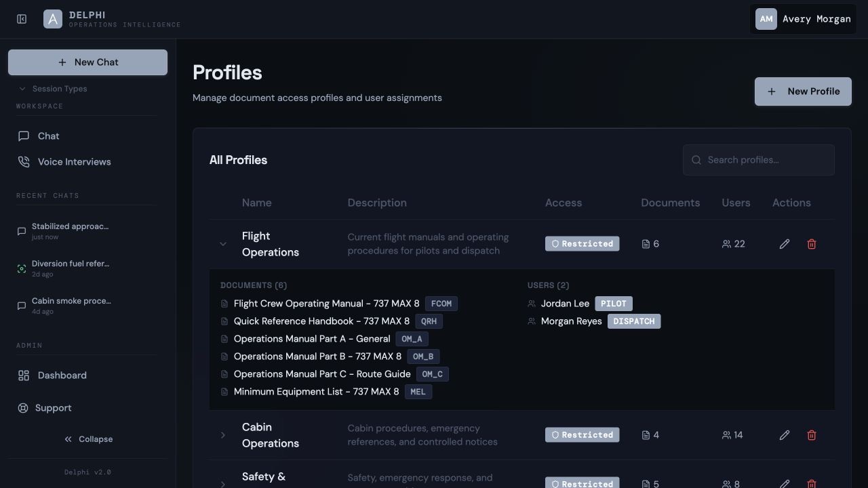Image resolution: width=868 pixels, height=488 pixels.
Task: Expand the Cabin Operations row
Action: click(223, 435)
